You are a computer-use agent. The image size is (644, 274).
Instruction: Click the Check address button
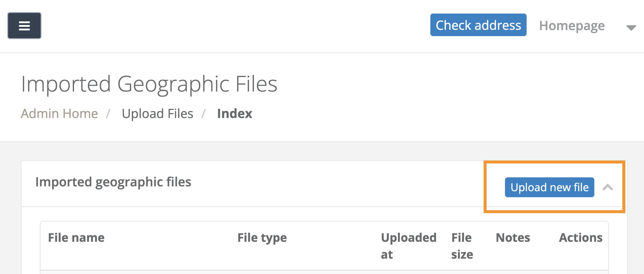(x=478, y=25)
